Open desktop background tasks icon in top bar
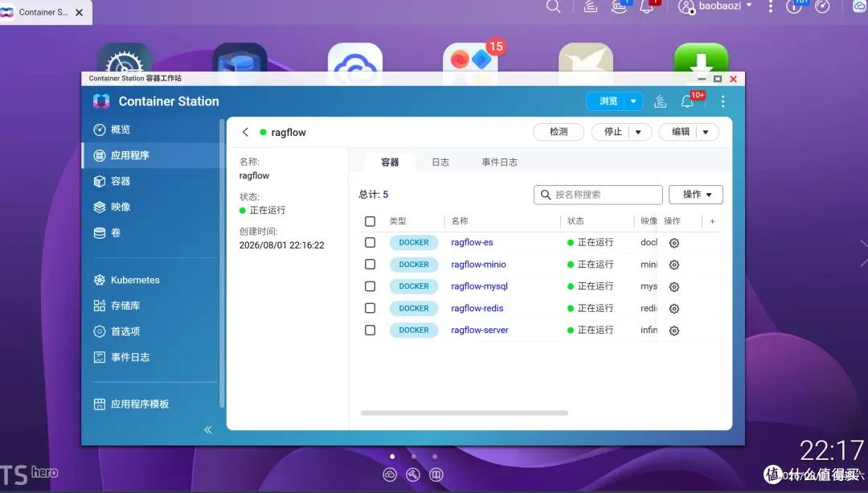This screenshot has height=493, width=868. click(x=590, y=6)
